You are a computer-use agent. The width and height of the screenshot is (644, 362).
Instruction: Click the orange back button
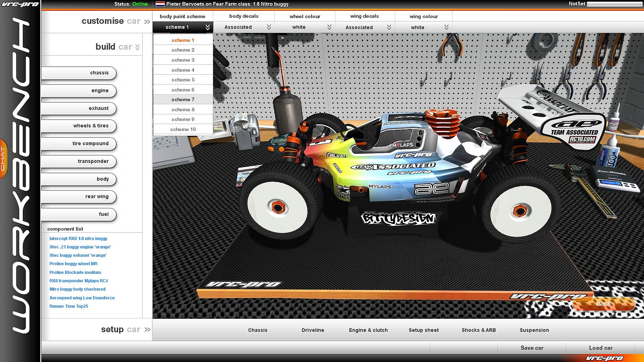click(603, 304)
